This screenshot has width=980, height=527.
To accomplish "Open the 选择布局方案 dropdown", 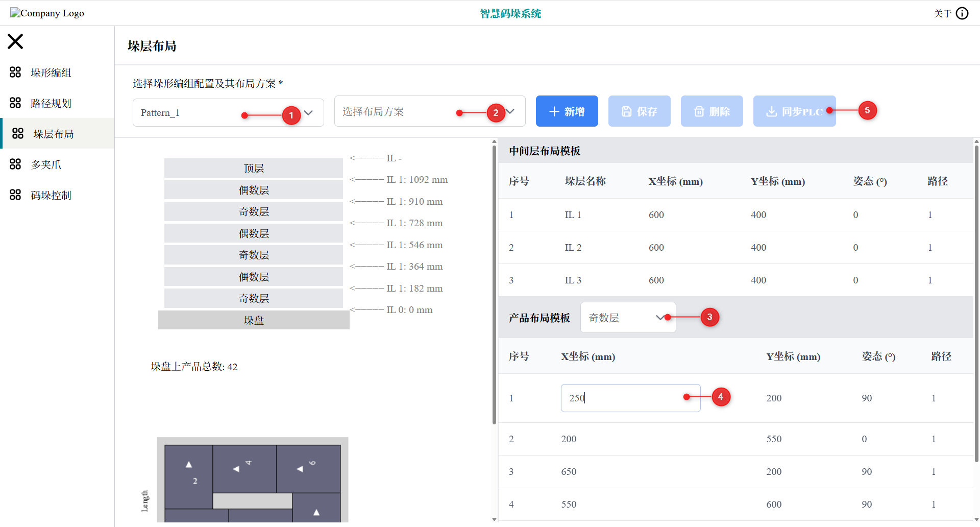I will tap(430, 111).
